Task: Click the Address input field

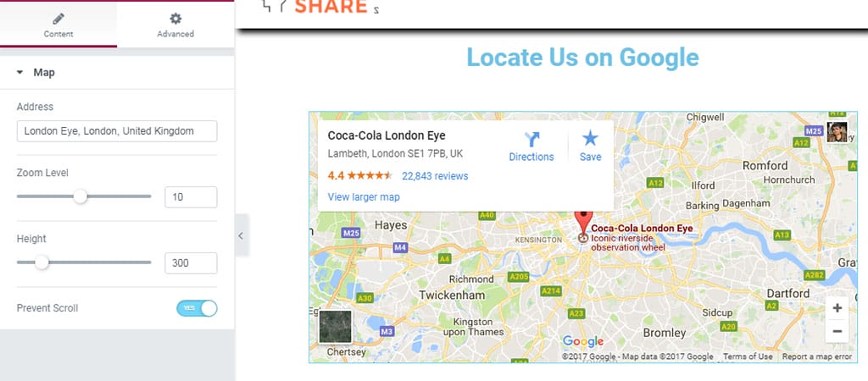Action: click(116, 131)
